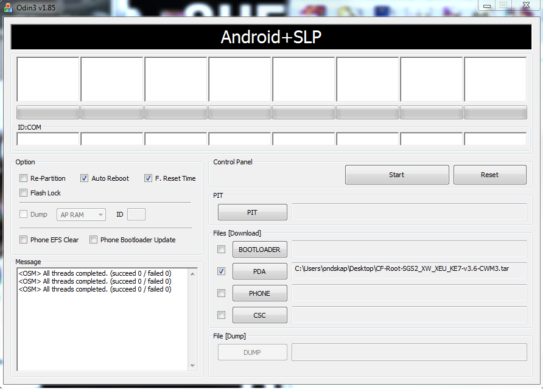543x392 pixels.
Task: Click the PIT file path field
Action: (x=409, y=212)
